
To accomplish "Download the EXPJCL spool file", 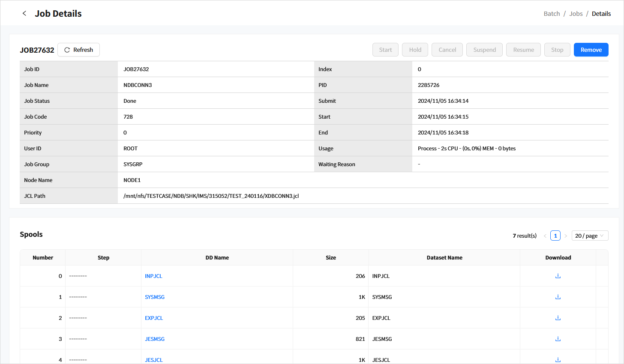I will (558, 318).
